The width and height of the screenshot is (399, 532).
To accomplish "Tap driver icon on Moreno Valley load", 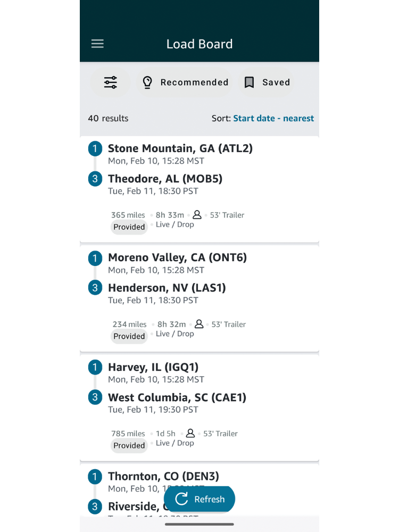I will coord(199,323).
